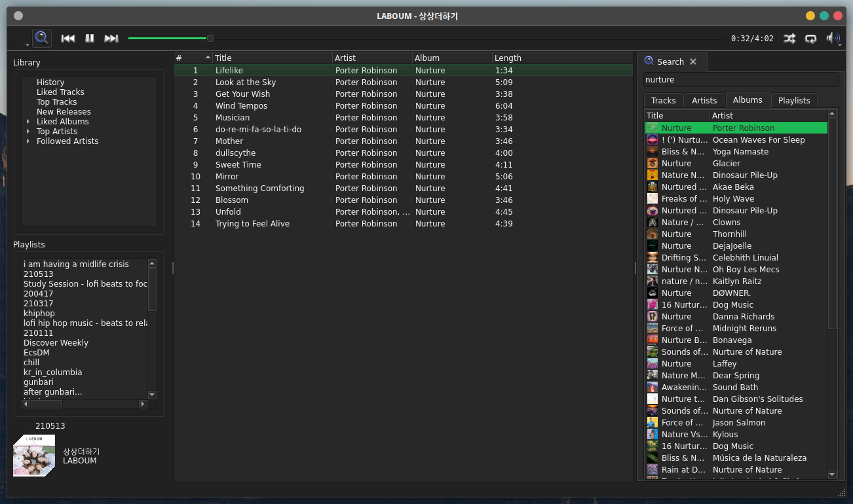Click the album cover icon for DejaJoelle
This screenshot has width=853, height=504.
pos(652,246)
